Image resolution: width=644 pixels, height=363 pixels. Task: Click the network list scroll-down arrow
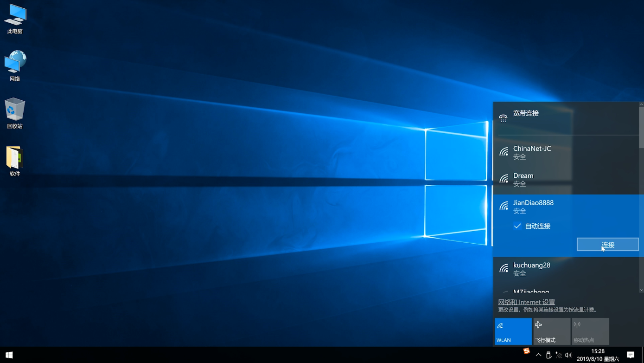(642, 290)
